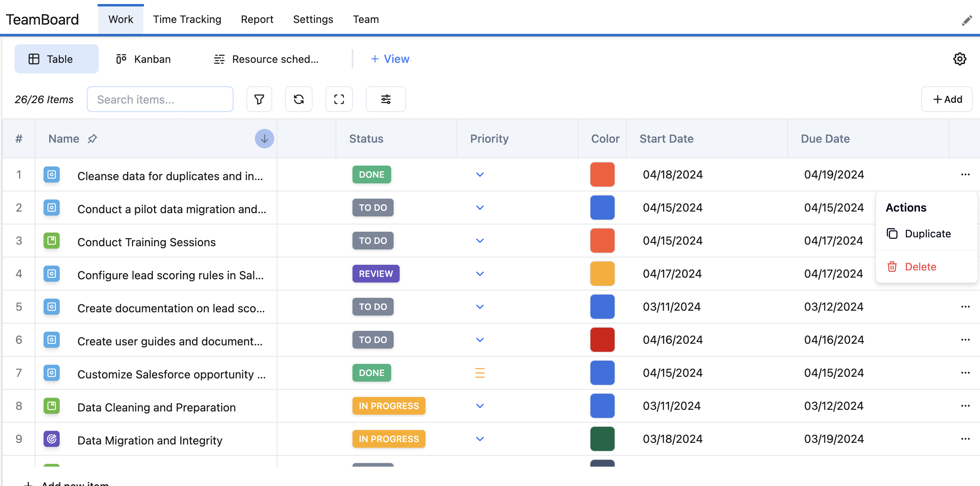Switch to the Kanban view tab
Viewport: 980px width, 486px height.
143,59
